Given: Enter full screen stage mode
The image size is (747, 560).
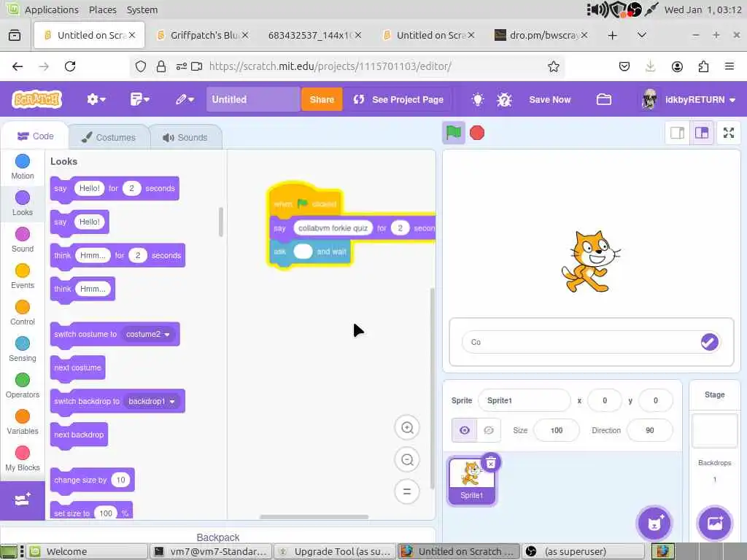Looking at the screenshot, I should coord(729,133).
